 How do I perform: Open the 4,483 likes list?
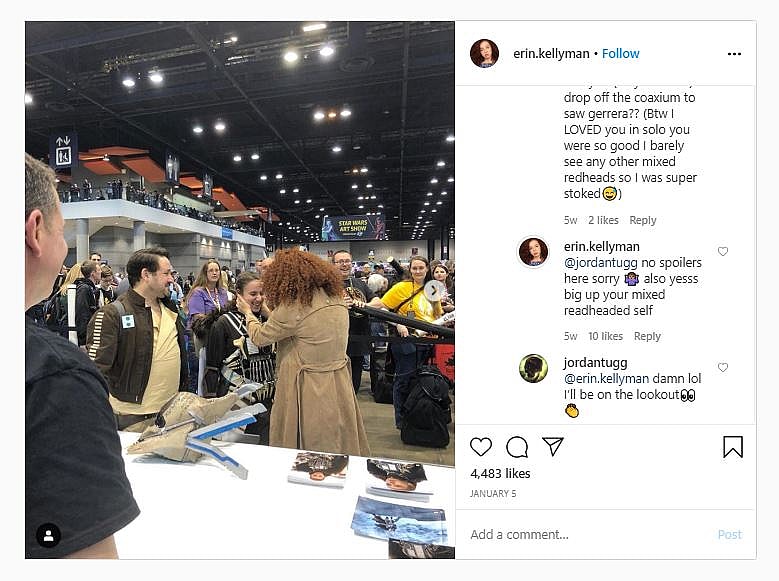coord(500,474)
